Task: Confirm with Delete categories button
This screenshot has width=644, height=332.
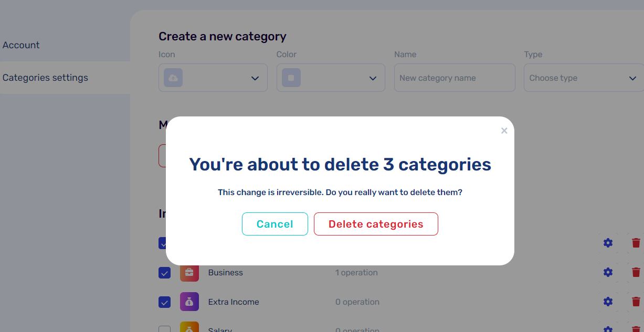Action: 376,224
